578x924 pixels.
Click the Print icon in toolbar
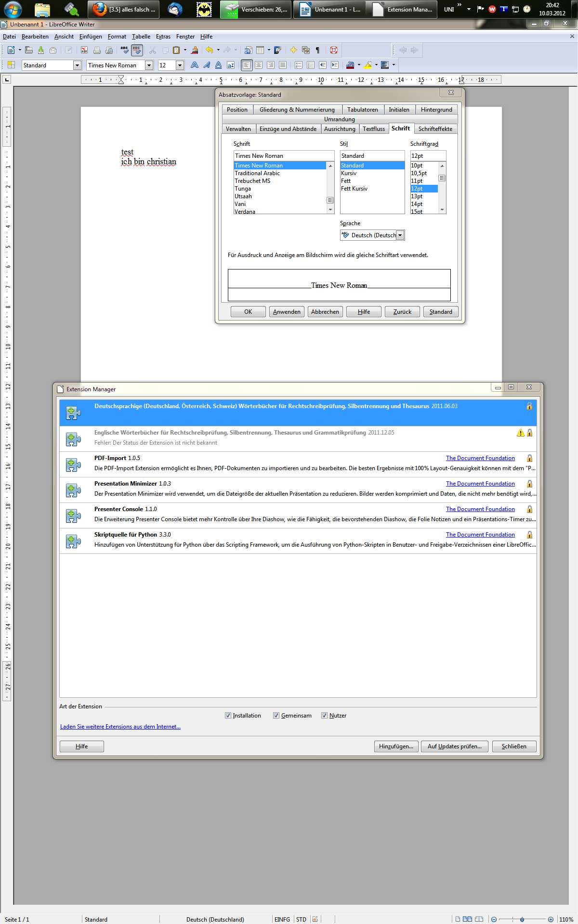(x=97, y=50)
